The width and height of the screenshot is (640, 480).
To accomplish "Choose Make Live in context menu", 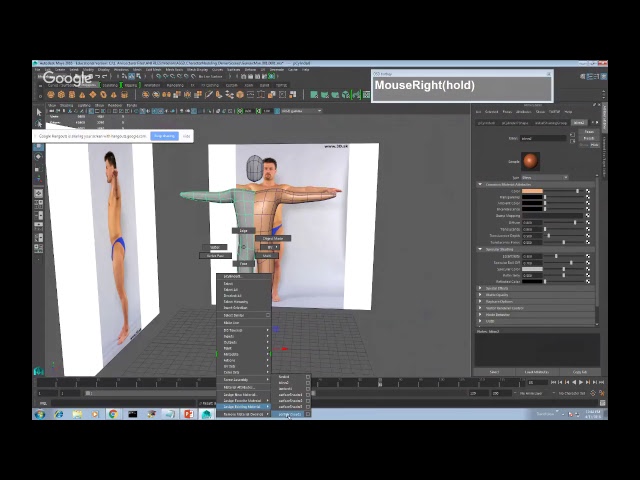I will [x=243, y=322].
